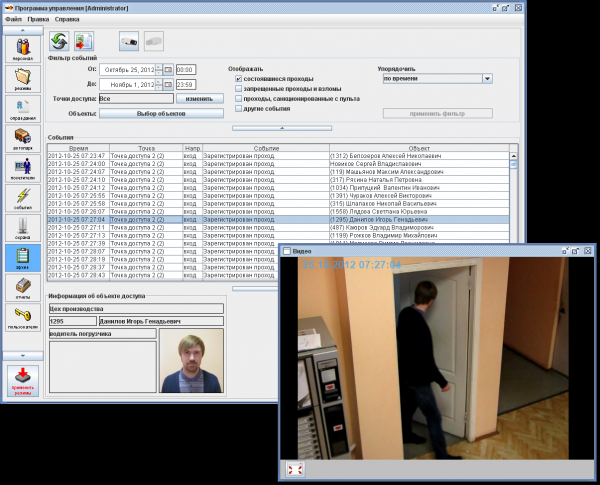Open the автопарк truck icon section

tap(23, 139)
